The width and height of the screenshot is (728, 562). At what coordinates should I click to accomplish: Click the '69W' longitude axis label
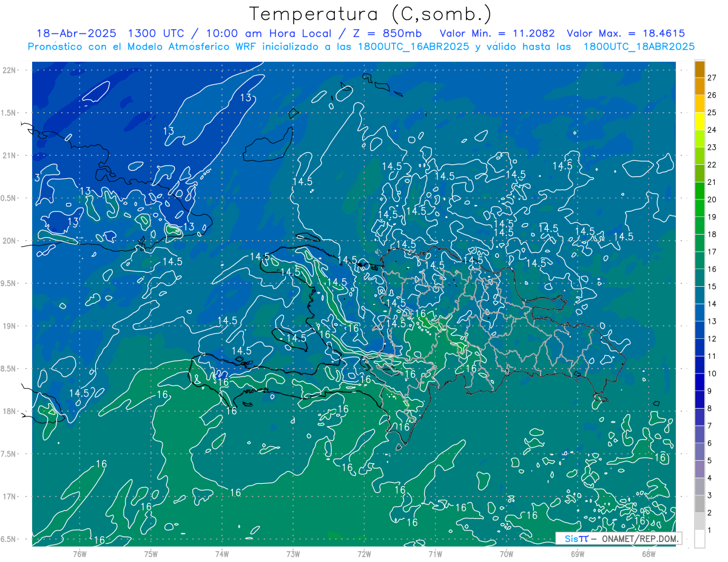click(577, 554)
